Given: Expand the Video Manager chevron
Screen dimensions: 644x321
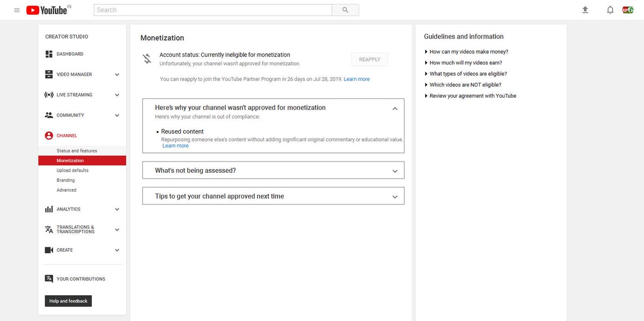Looking at the screenshot, I should point(117,75).
